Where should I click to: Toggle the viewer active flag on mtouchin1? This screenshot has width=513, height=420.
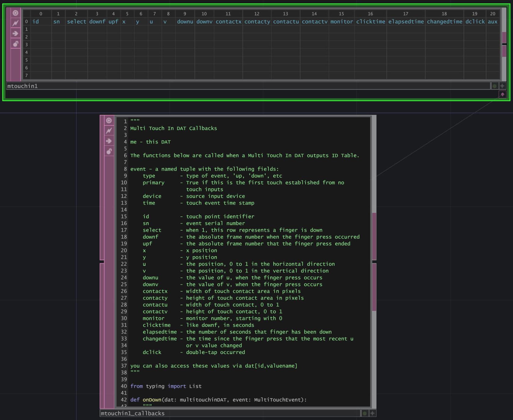point(15,13)
